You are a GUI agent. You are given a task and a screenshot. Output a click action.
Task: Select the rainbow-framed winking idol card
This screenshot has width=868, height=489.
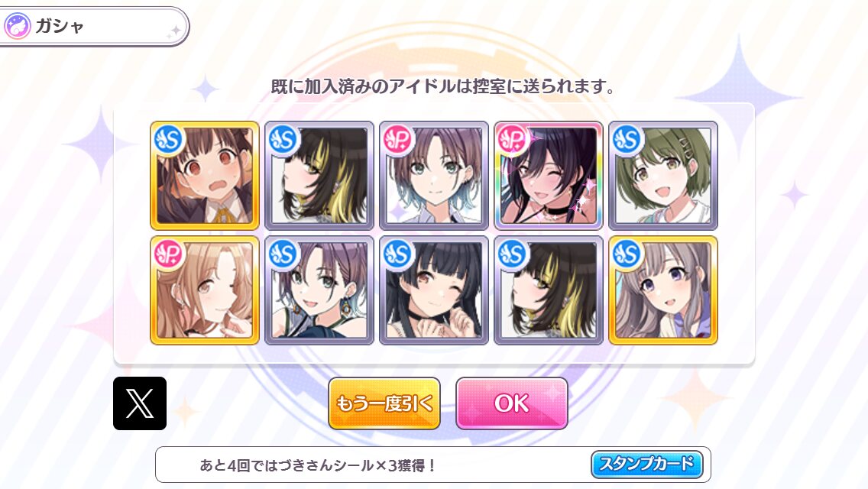(549, 176)
